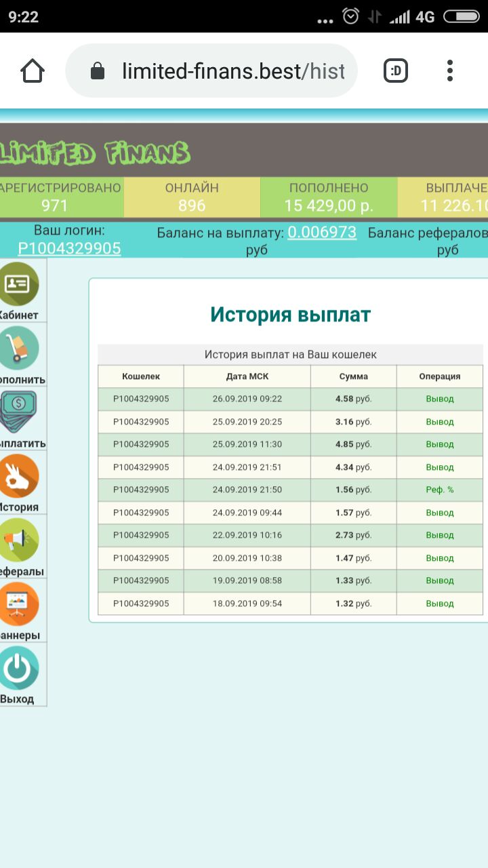488x868 pixels.
Task: Tap the address bar URL limited-finans.best
Action: coord(232,71)
